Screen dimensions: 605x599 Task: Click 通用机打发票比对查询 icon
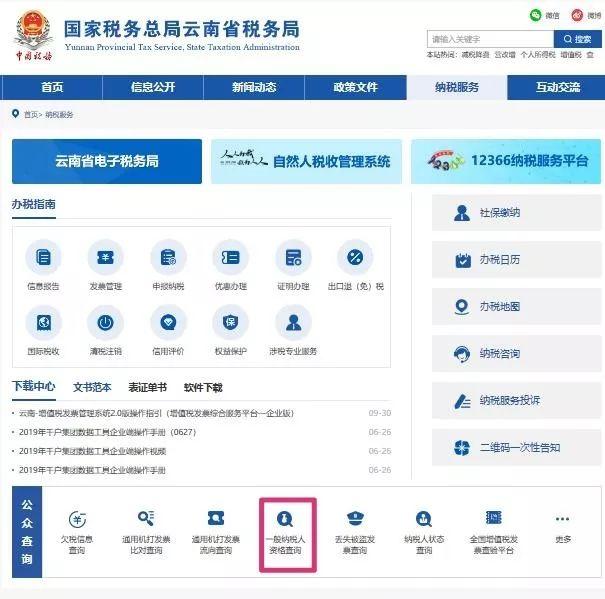pyautogui.click(x=146, y=518)
